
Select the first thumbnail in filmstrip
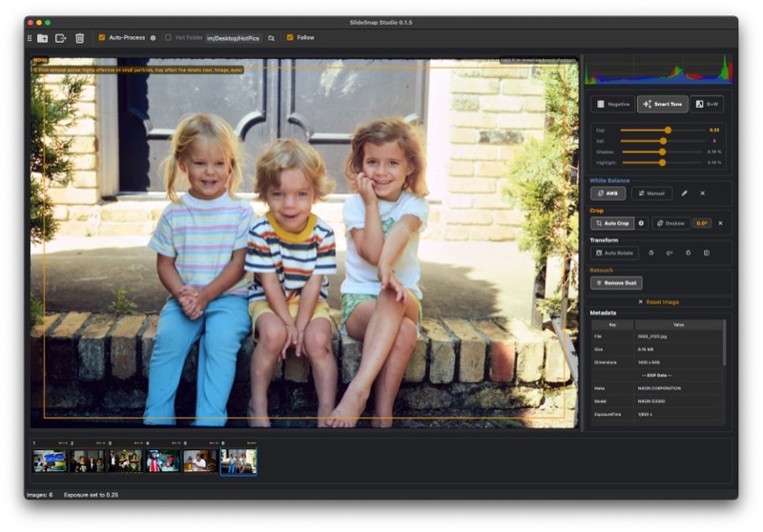(x=50, y=461)
